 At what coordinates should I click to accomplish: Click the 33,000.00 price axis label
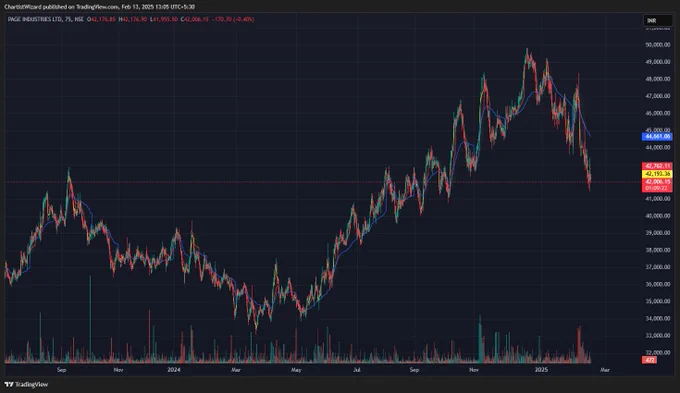[658, 335]
